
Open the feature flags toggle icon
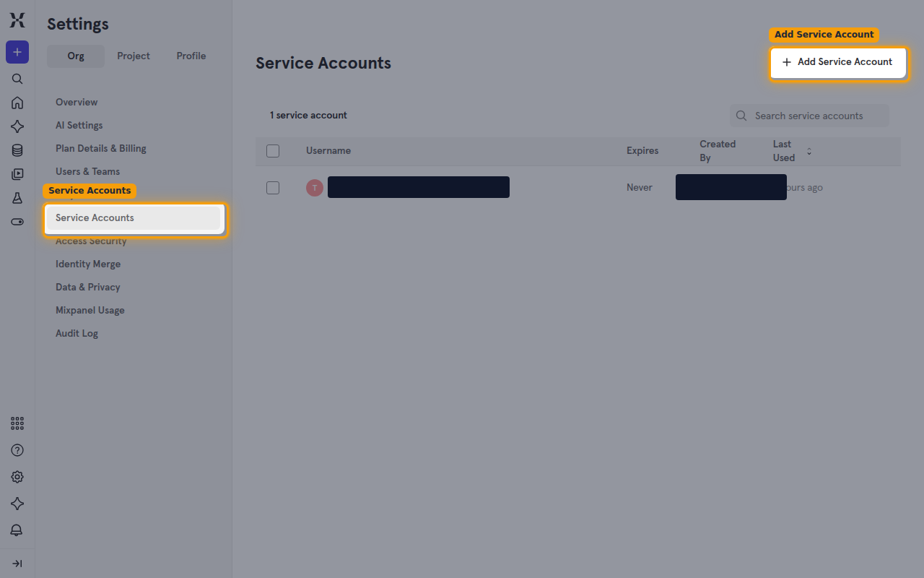pos(17,222)
